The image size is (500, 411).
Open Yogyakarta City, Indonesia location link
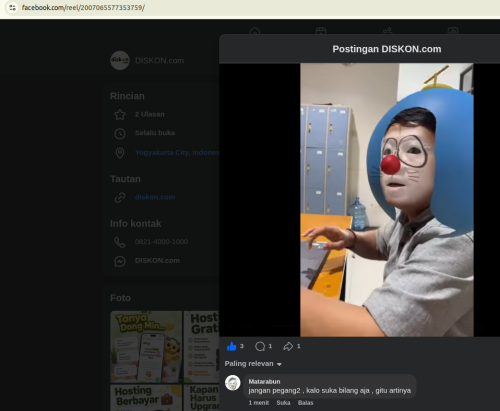[177, 153]
